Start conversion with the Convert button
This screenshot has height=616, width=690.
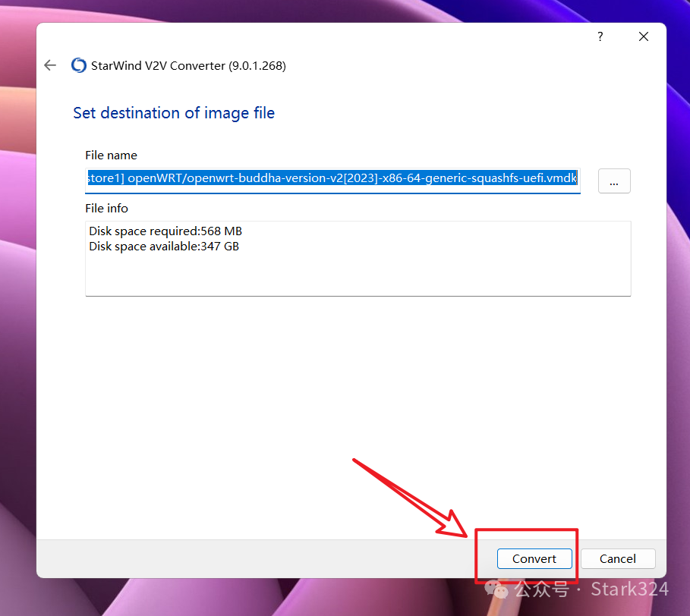tap(534, 558)
